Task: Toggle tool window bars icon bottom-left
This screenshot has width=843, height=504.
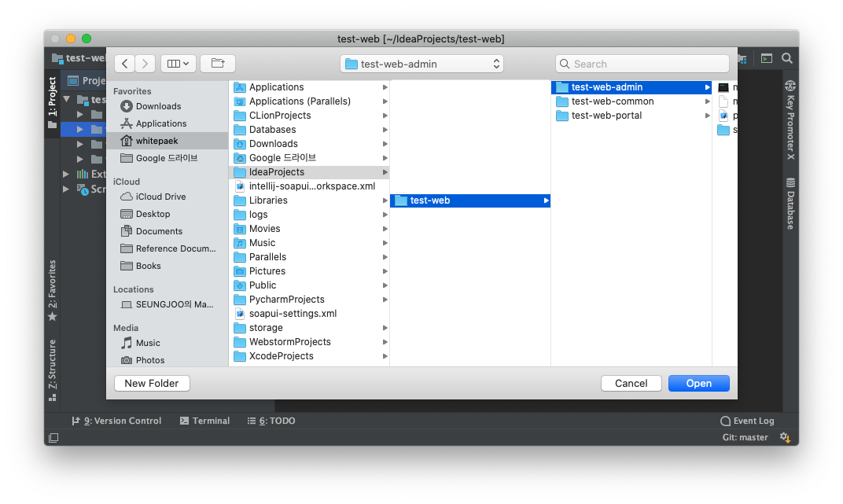Action: [x=53, y=438]
